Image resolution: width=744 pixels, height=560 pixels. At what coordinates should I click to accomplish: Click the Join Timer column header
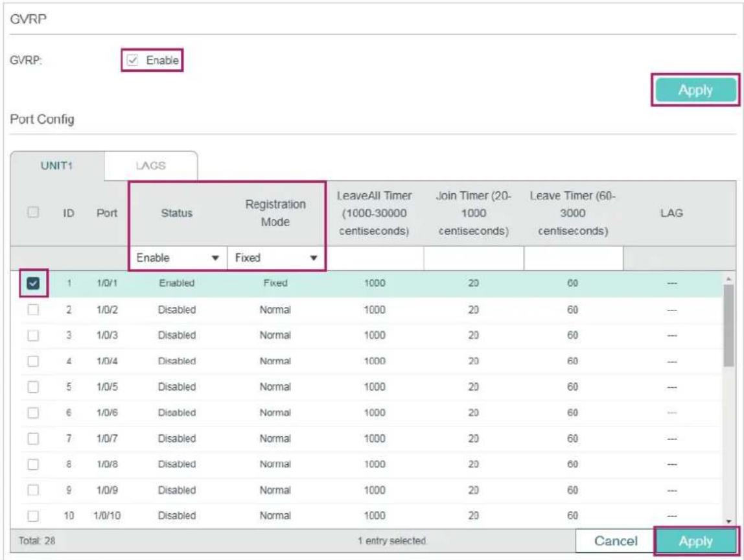474,213
